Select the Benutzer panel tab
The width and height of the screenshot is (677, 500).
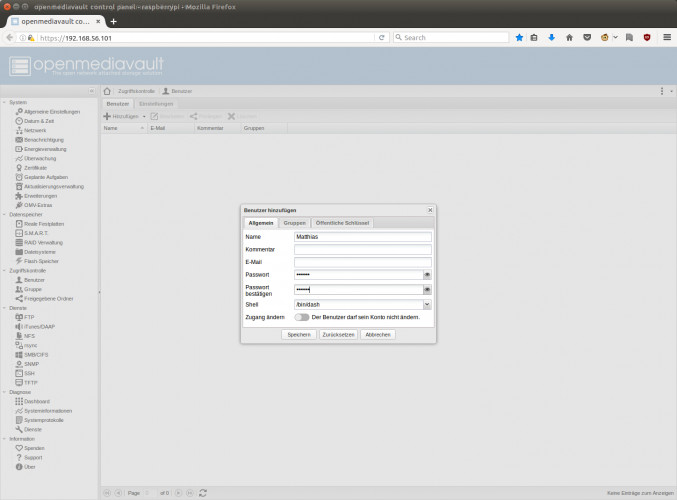(118, 104)
